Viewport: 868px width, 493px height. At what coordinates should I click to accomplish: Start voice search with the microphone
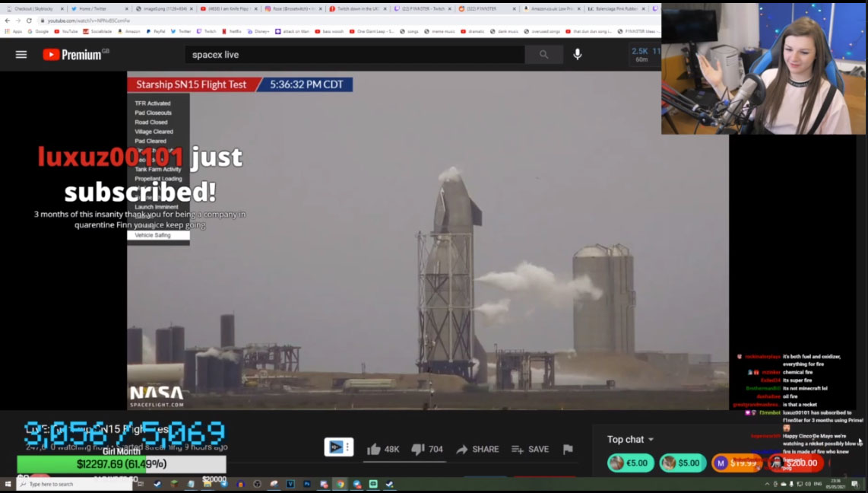(x=578, y=54)
